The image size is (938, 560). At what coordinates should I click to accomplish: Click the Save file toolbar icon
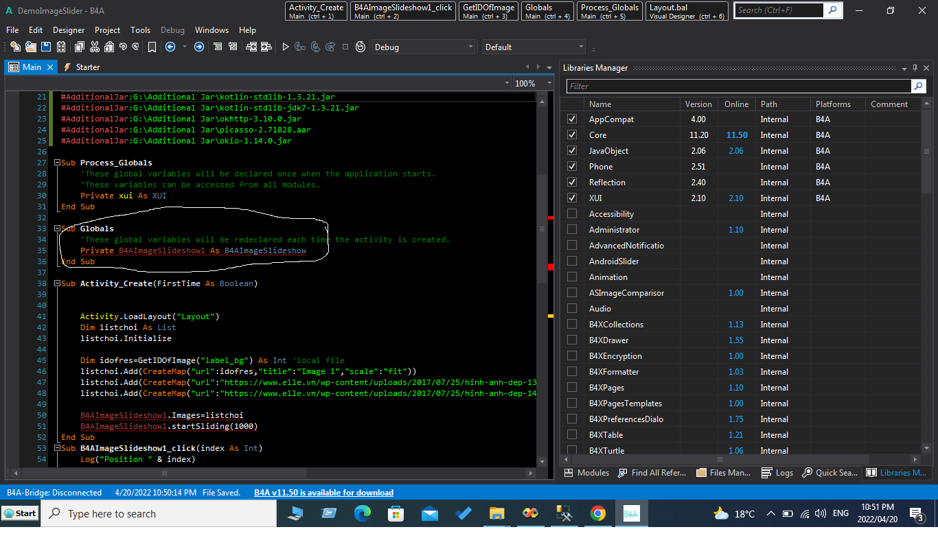pyautogui.click(x=46, y=47)
